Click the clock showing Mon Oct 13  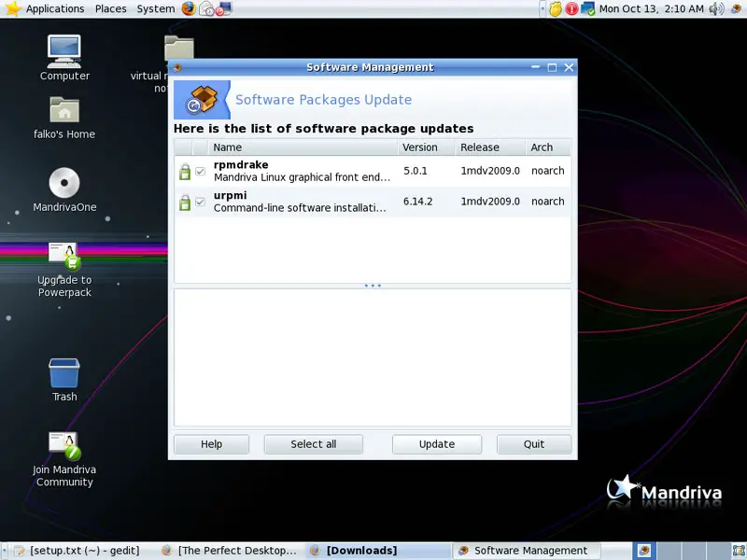[651, 8]
